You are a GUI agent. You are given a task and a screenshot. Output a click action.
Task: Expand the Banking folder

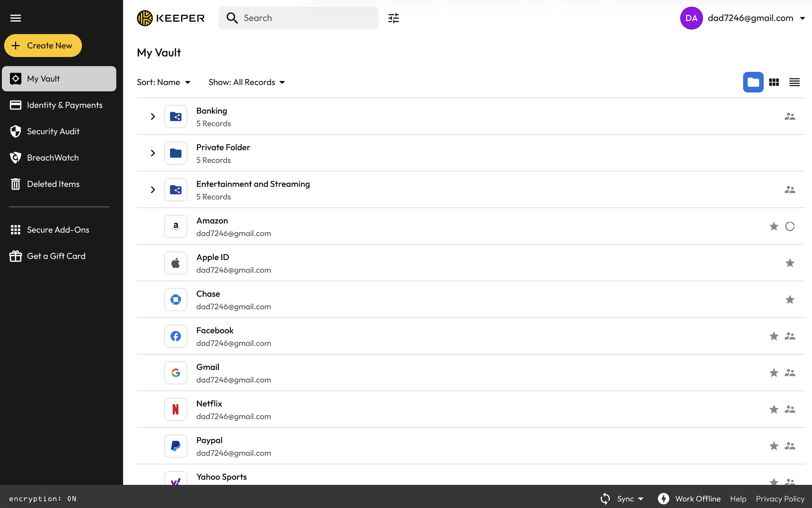tap(153, 117)
